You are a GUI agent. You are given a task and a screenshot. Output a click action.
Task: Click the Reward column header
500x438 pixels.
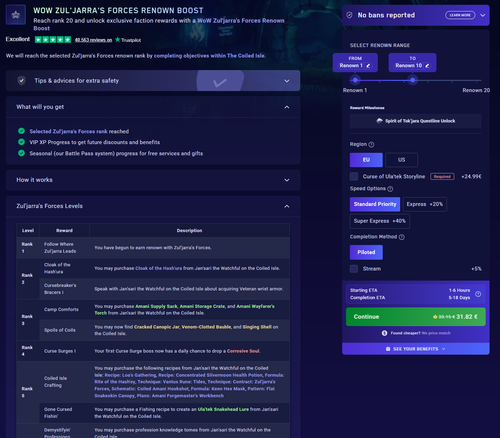pos(64,230)
